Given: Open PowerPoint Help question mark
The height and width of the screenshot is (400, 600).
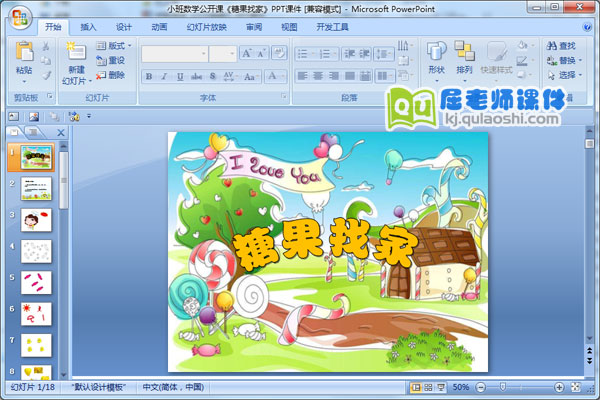Looking at the screenshot, I should pos(587,27).
